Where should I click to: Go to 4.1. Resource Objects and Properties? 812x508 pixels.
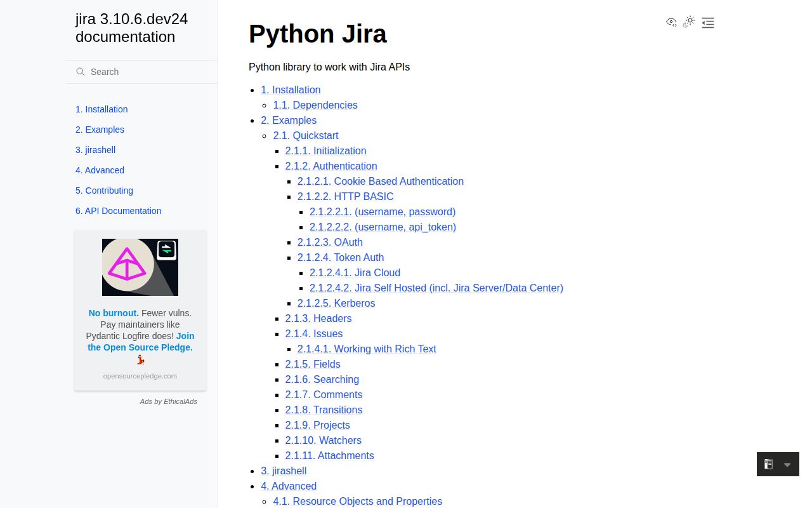click(358, 501)
